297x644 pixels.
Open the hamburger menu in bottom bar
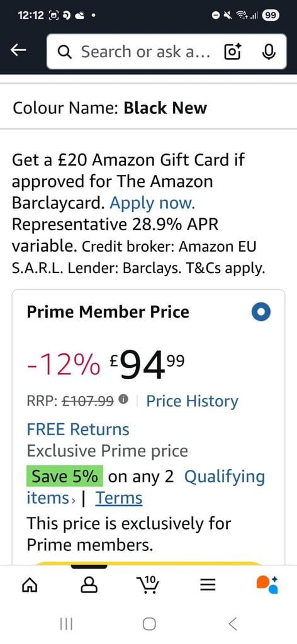[x=208, y=585]
